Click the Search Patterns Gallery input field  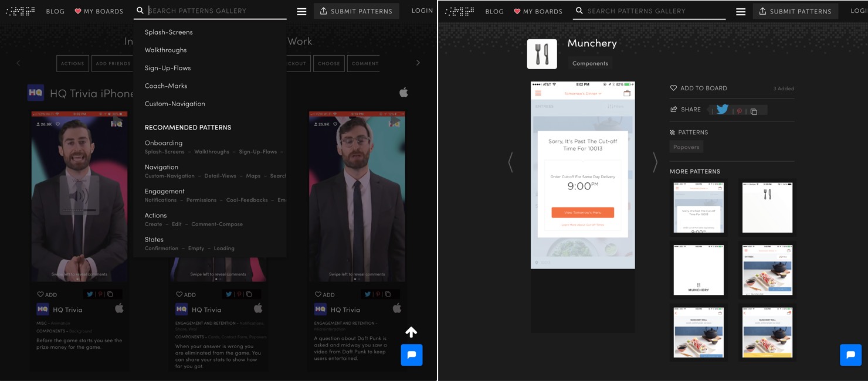(x=216, y=11)
